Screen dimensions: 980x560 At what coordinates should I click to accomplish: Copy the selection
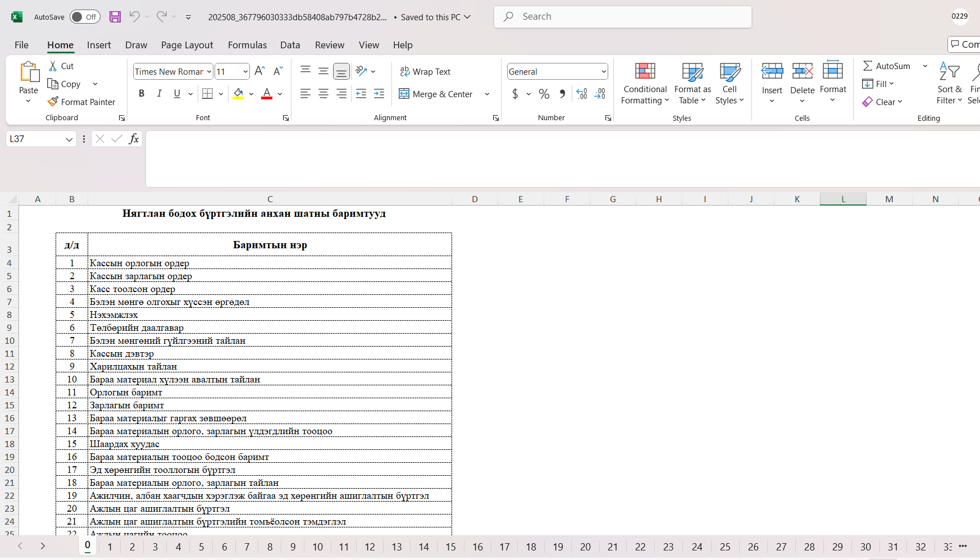(x=65, y=84)
